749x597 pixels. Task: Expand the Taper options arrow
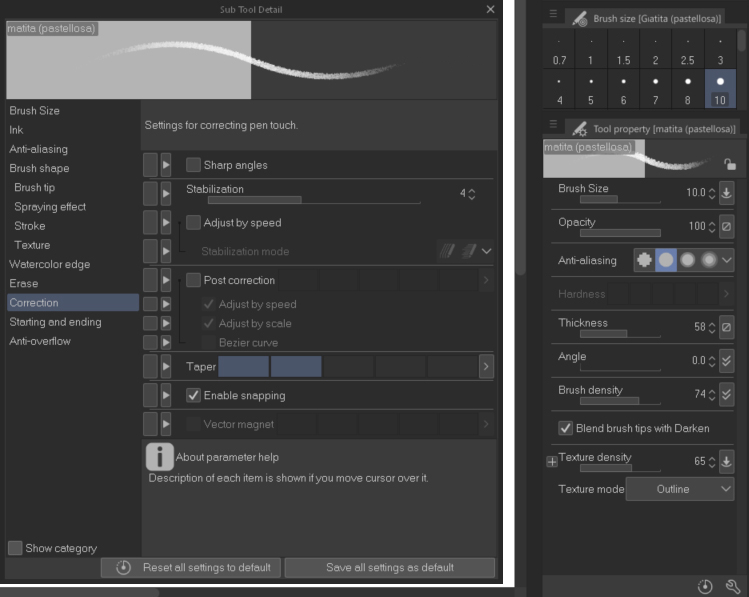coord(486,367)
